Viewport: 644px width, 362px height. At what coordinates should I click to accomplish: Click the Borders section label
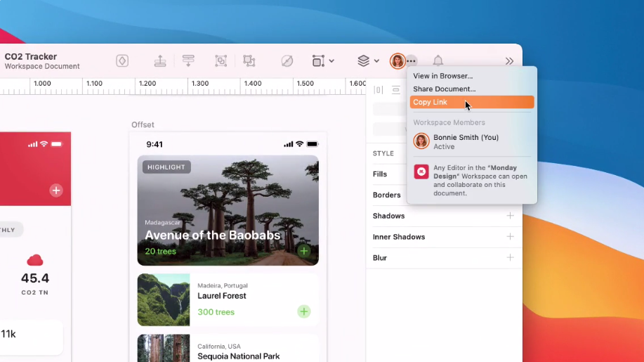tap(386, 195)
